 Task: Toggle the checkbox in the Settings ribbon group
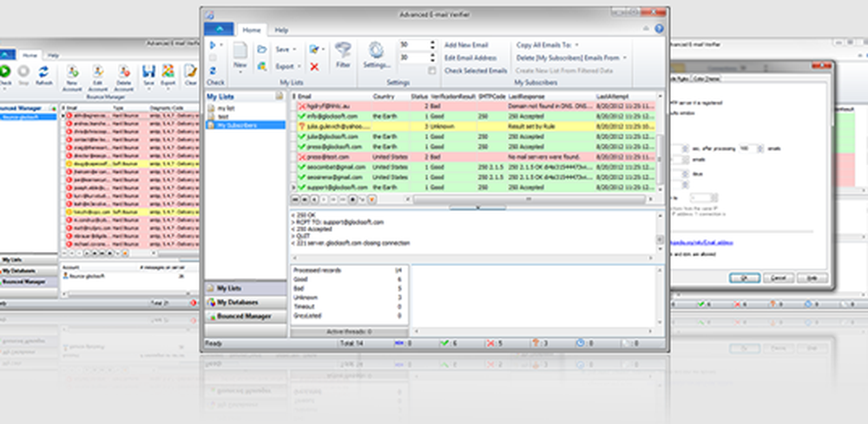(431, 70)
